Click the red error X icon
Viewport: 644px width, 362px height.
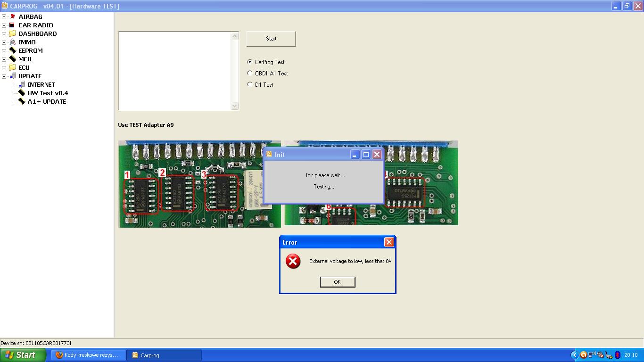(293, 261)
